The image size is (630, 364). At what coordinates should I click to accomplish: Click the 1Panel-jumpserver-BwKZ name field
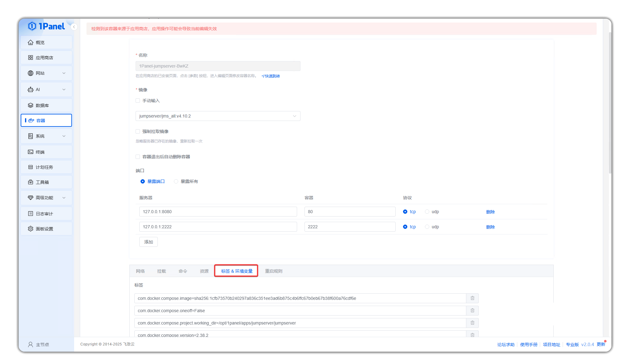[x=218, y=66]
